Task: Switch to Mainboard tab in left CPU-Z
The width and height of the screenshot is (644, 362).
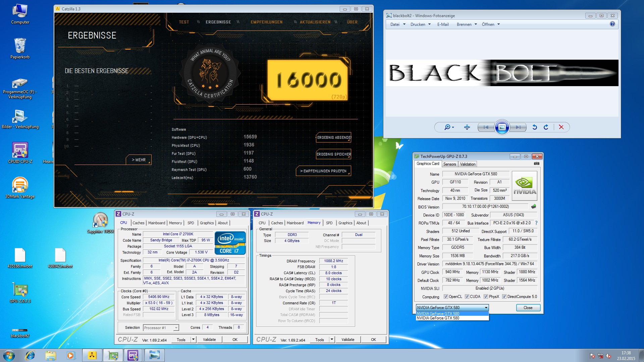Action: (157, 223)
